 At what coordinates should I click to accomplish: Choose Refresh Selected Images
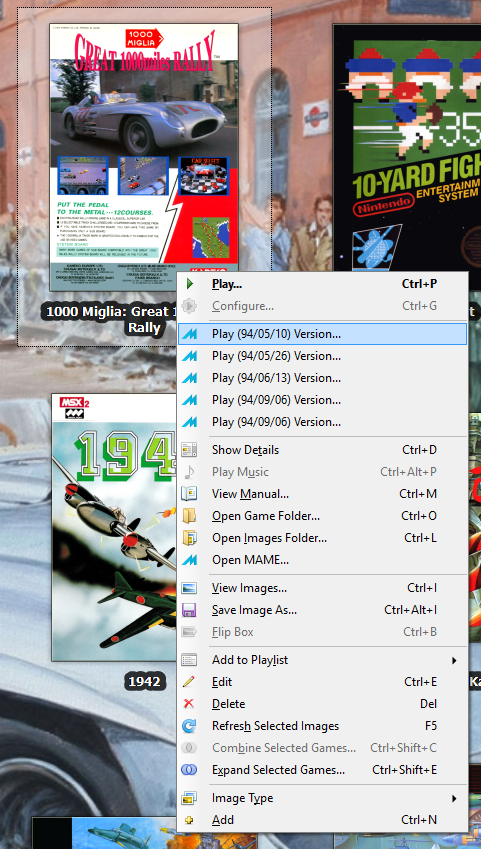322,726
